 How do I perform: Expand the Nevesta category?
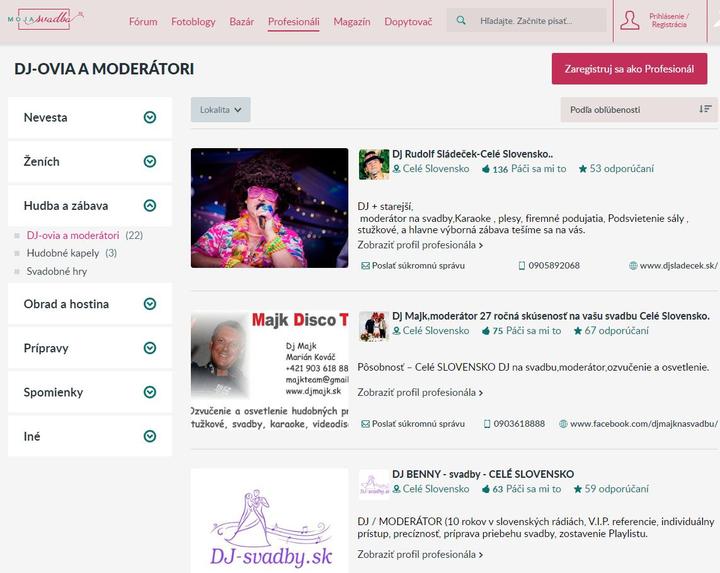(x=150, y=117)
